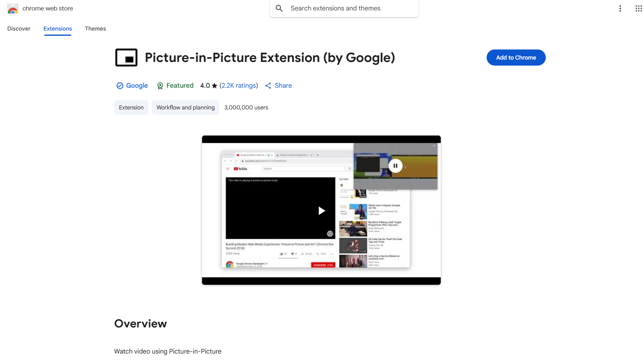Click the star icon beside the 4.0 rating
Image resolution: width=644 pixels, height=362 pixels.
(214, 85)
